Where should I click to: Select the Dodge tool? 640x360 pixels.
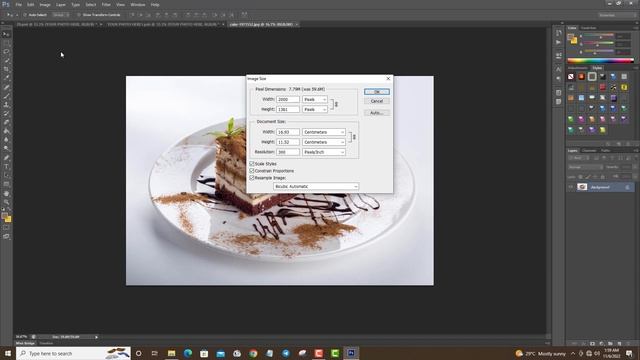pos(6,149)
